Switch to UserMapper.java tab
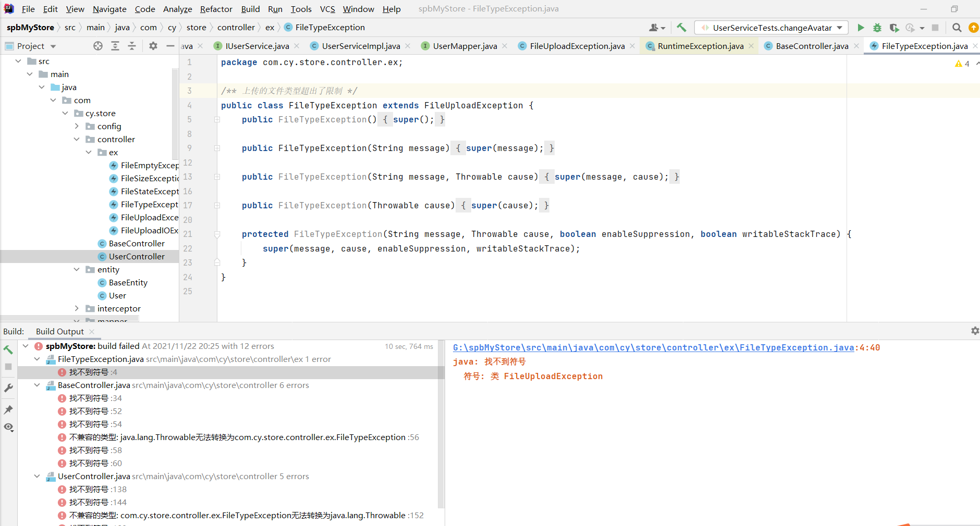Image resolution: width=980 pixels, height=526 pixels. coord(465,46)
